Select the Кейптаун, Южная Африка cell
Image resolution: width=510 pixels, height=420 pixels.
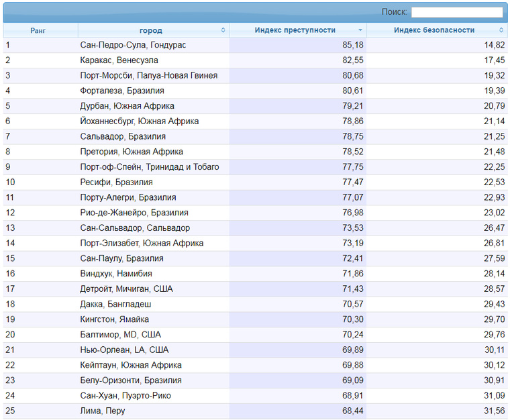[x=154, y=366]
